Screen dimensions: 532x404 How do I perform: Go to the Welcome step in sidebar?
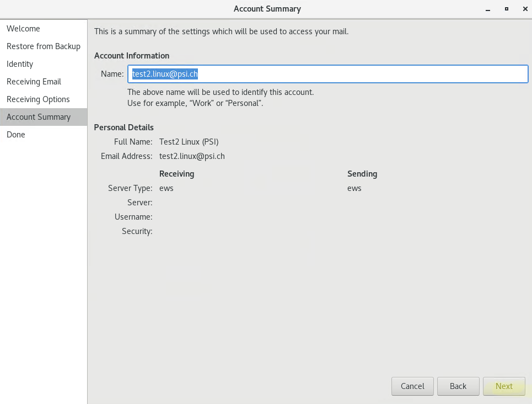coord(23,29)
